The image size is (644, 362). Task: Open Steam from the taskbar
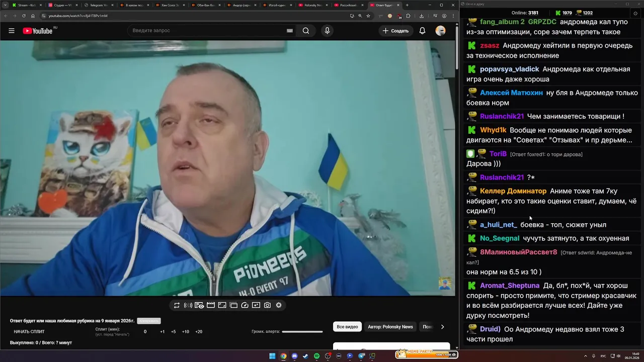(305, 356)
